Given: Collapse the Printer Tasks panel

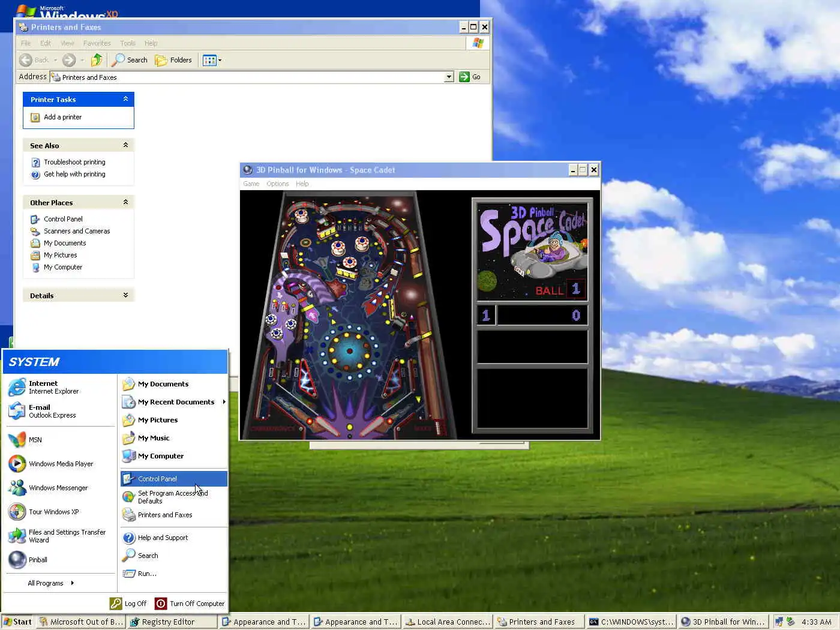Looking at the screenshot, I should click(x=125, y=99).
